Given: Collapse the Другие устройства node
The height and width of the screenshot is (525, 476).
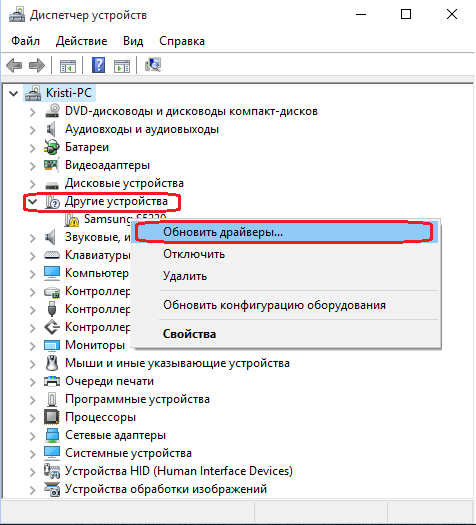Looking at the screenshot, I should (x=32, y=202).
